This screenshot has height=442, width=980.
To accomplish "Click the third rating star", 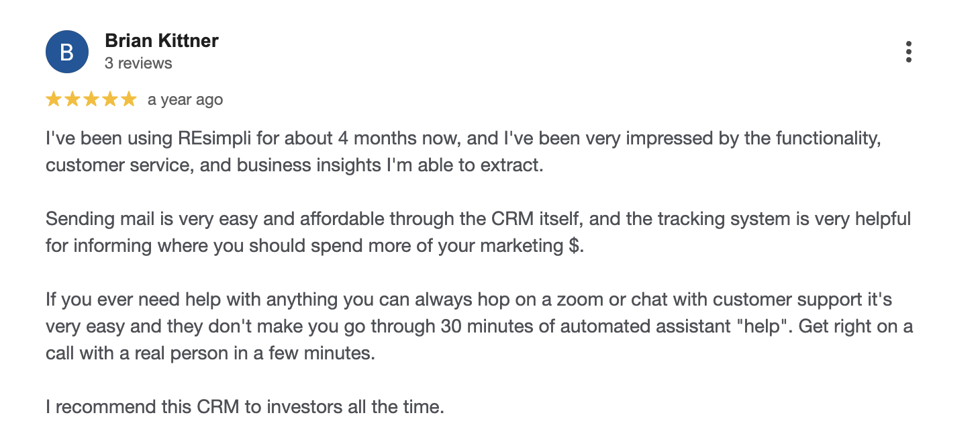I will coord(91,100).
